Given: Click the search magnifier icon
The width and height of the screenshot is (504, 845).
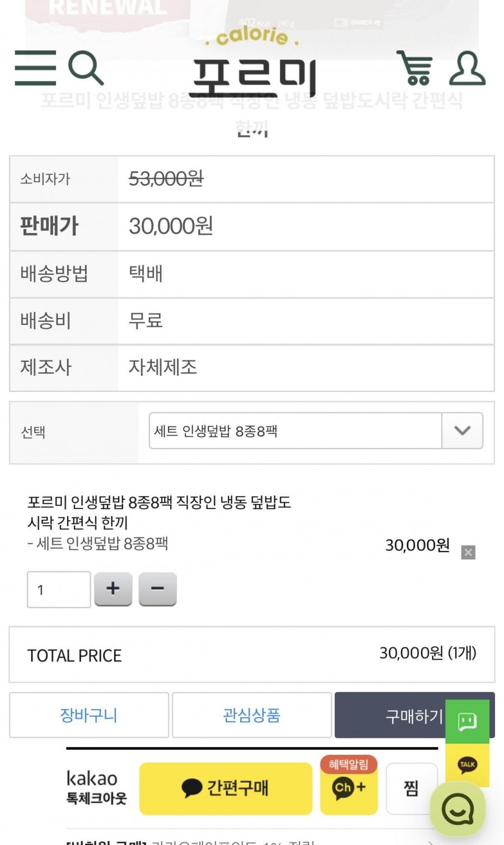Looking at the screenshot, I should pyautogui.click(x=85, y=68).
